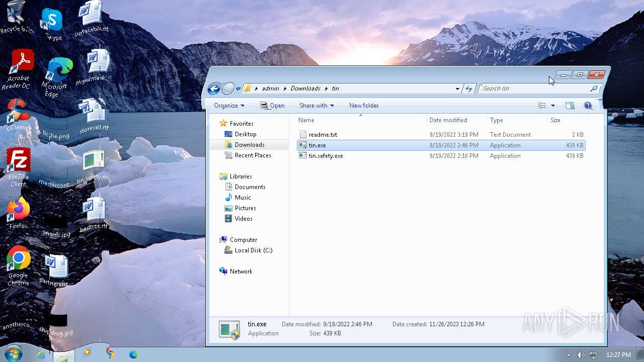Select the tin.safety.exe file

[326, 156]
